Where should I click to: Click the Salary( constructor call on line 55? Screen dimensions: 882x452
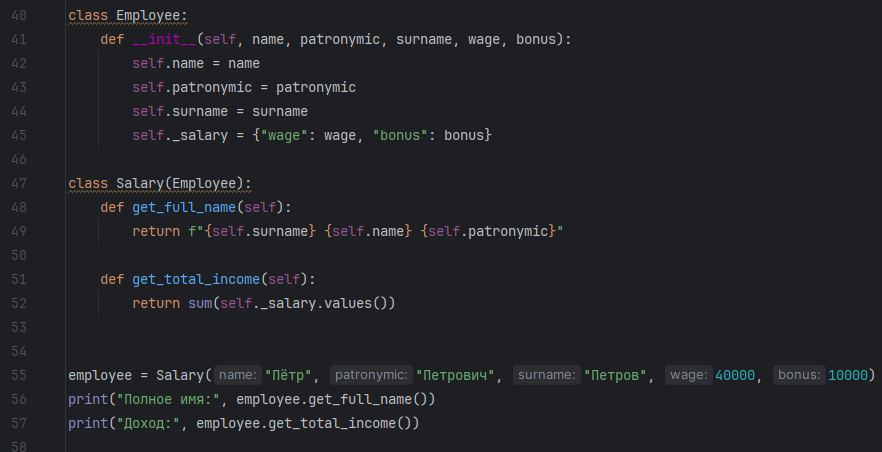coord(184,376)
